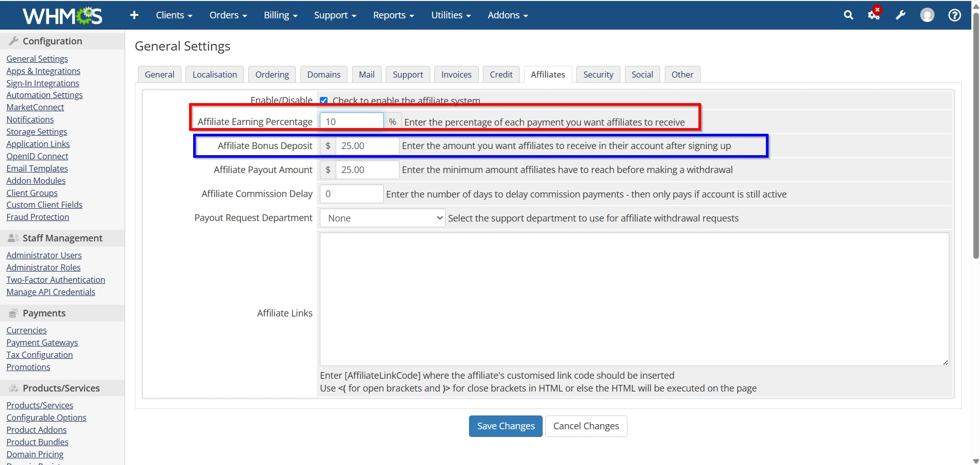
Task: Switch to the Support settings tab
Action: pos(408,75)
